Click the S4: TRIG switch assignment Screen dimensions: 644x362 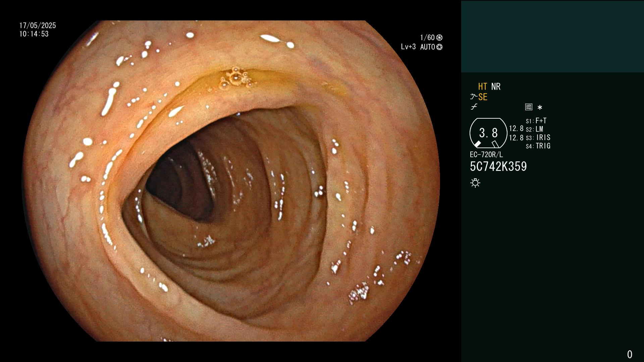pyautogui.click(x=538, y=146)
